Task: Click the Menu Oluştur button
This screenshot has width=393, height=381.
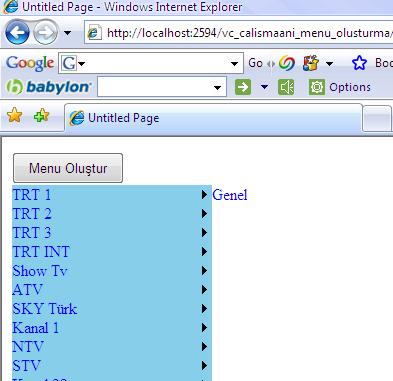Action: pyautogui.click(x=68, y=168)
